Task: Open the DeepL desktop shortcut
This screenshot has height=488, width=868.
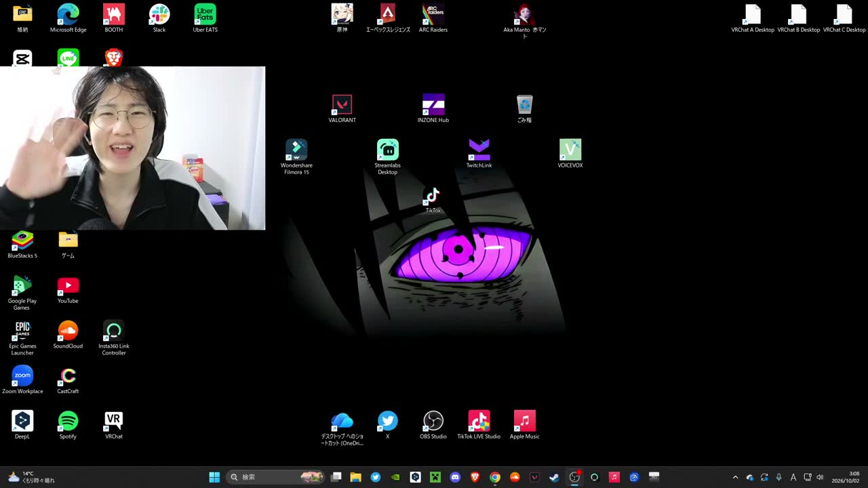Action: click(22, 424)
